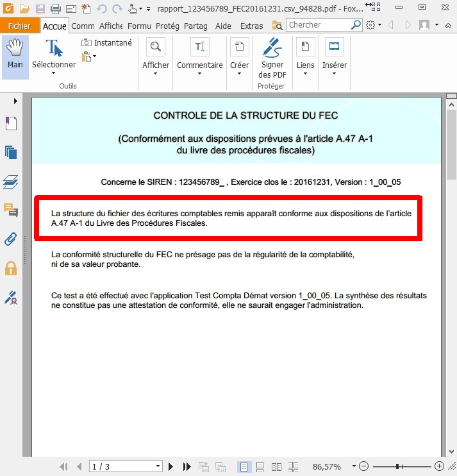Expand the Commentaire dropdown arrow
Screen dimensions: 457x476
tap(199, 74)
